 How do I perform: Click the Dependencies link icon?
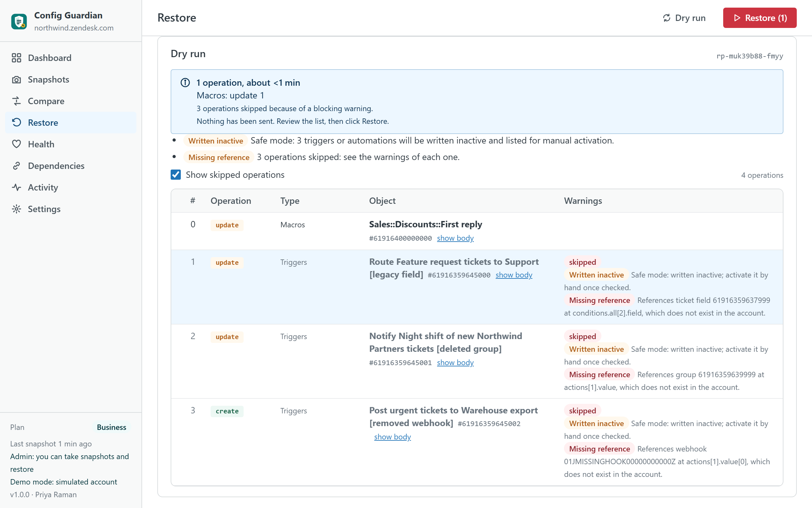(16, 166)
